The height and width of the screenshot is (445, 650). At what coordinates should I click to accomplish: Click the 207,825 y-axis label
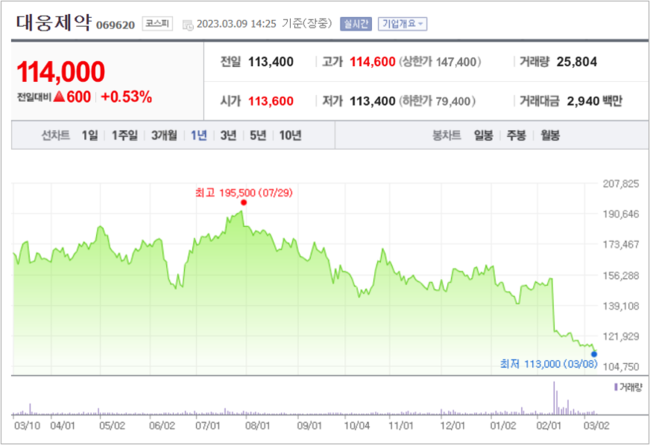click(x=621, y=184)
